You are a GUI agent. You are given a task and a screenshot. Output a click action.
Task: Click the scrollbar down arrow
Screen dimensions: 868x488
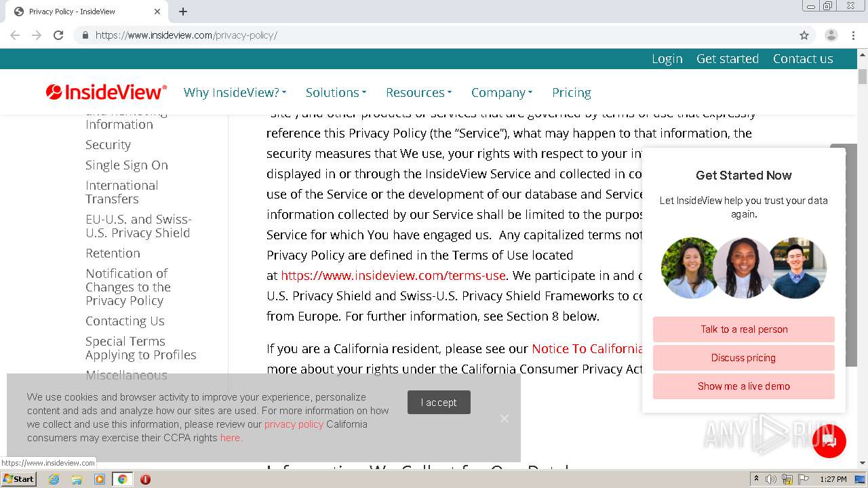click(x=863, y=463)
